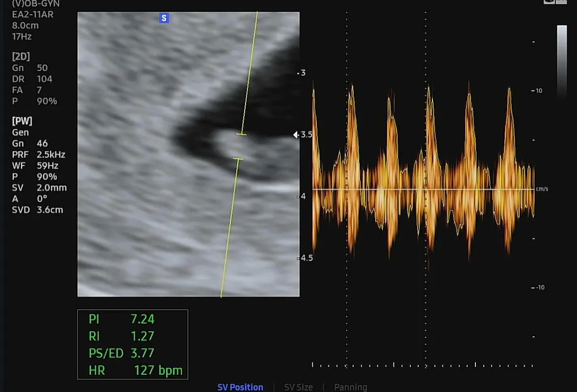Click the SV 2.0mm parameter
The width and height of the screenshot is (577, 392).
tap(39, 188)
